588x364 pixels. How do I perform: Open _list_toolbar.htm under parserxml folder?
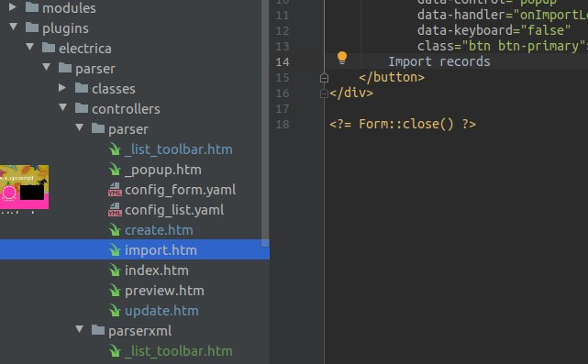point(179,351)
